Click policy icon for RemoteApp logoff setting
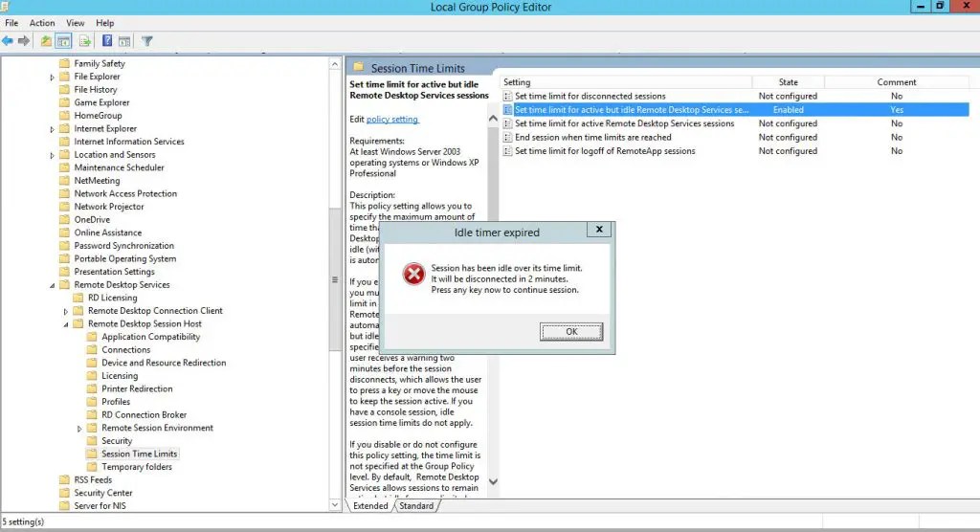 click(x=507, y=151)
